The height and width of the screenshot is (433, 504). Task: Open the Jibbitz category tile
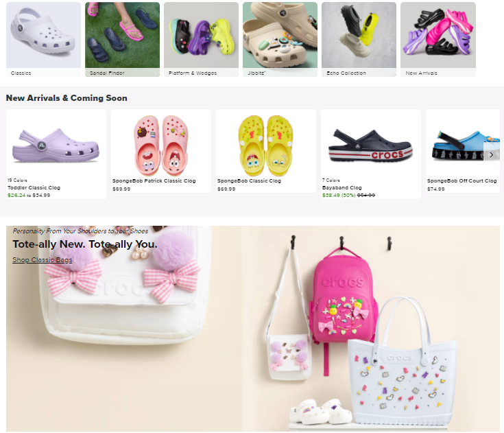(280, 39)
